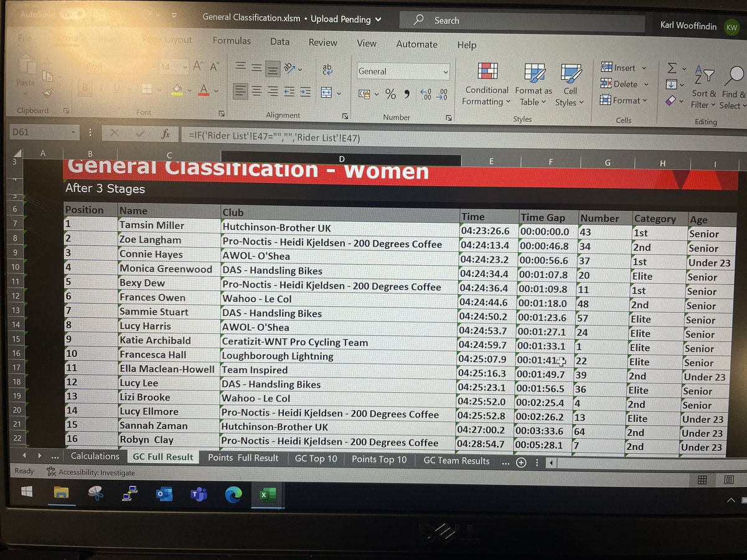Click the Increase Indent icon
Viewport: 747px width, 560px height.
pos(305,91)
